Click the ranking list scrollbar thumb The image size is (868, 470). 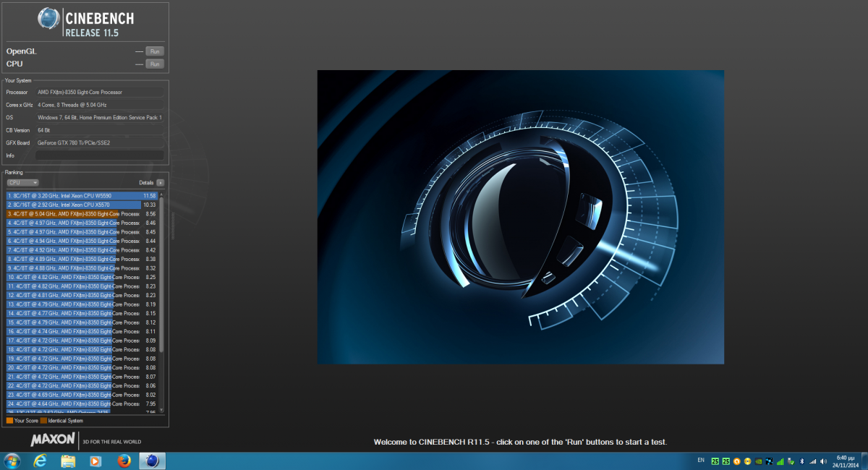162,275
